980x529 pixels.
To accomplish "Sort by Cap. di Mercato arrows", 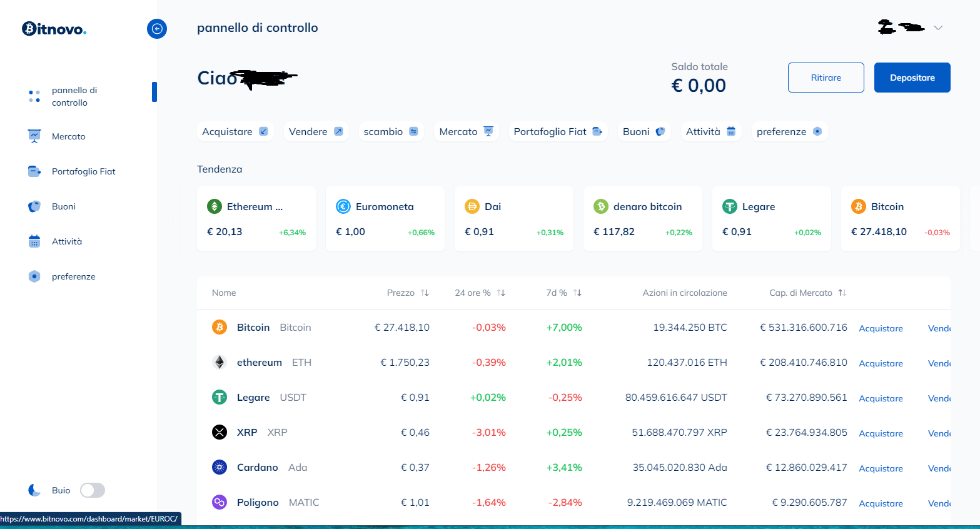I will [x=842, y=293].
